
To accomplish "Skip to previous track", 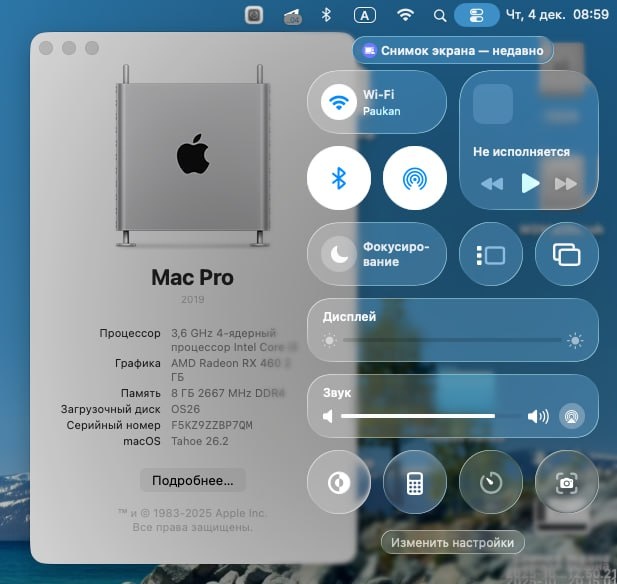I will pos(492,183).
